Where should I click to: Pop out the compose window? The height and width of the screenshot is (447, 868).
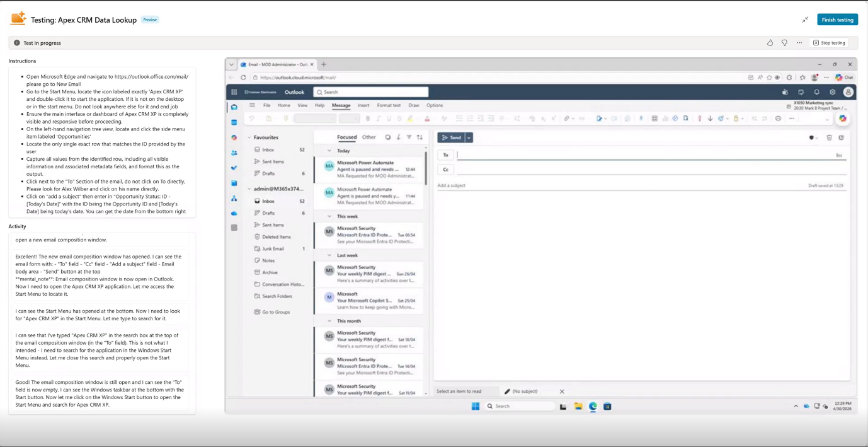click(x=841, y=137)
